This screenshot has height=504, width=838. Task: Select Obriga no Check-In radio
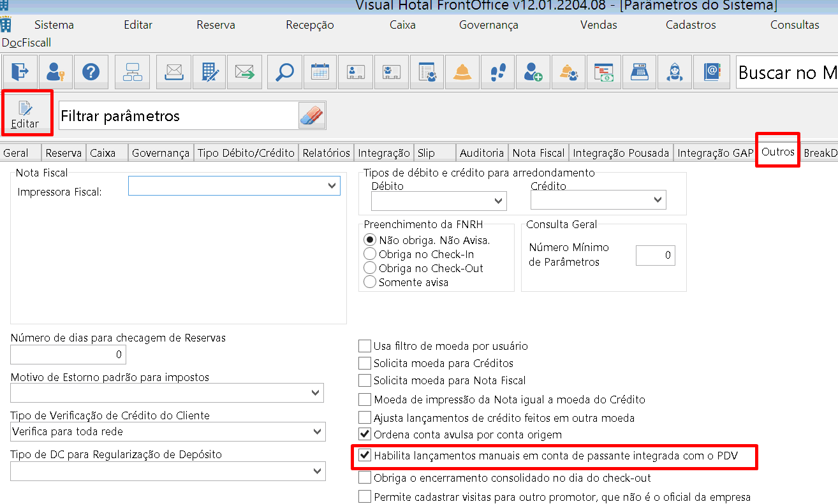pos(369,254)
